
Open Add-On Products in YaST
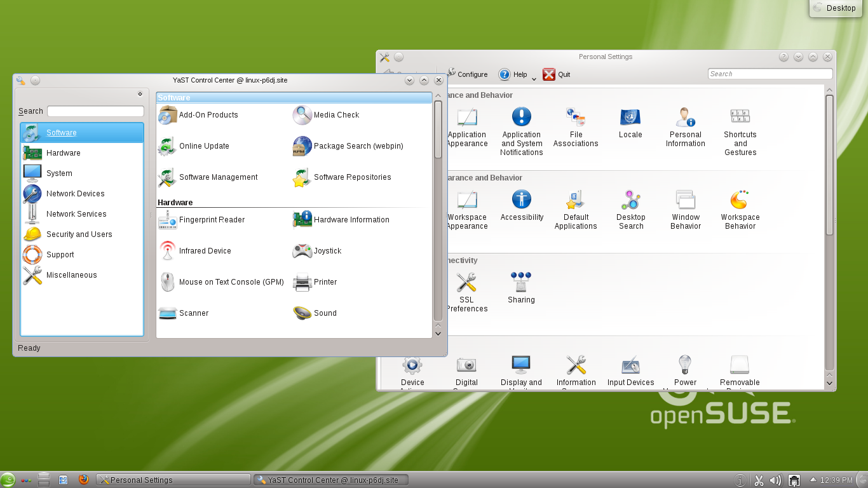[x=198, y=115]
